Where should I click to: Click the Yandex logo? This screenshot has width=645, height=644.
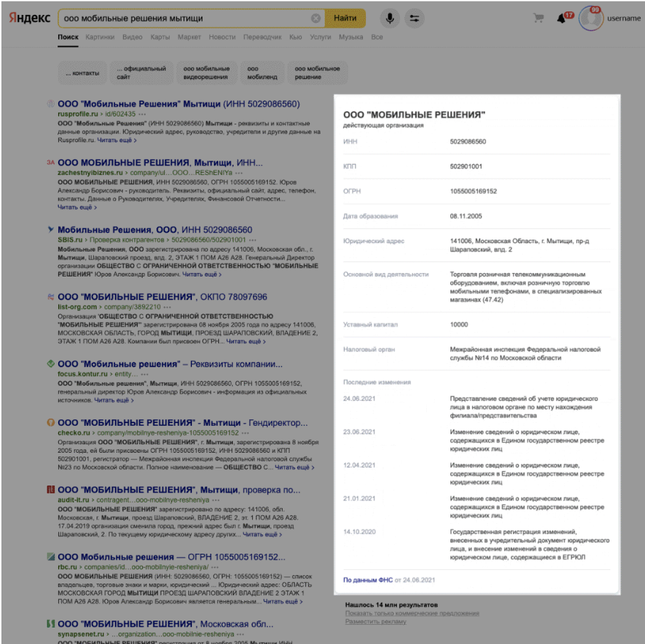tap(30, 18)
